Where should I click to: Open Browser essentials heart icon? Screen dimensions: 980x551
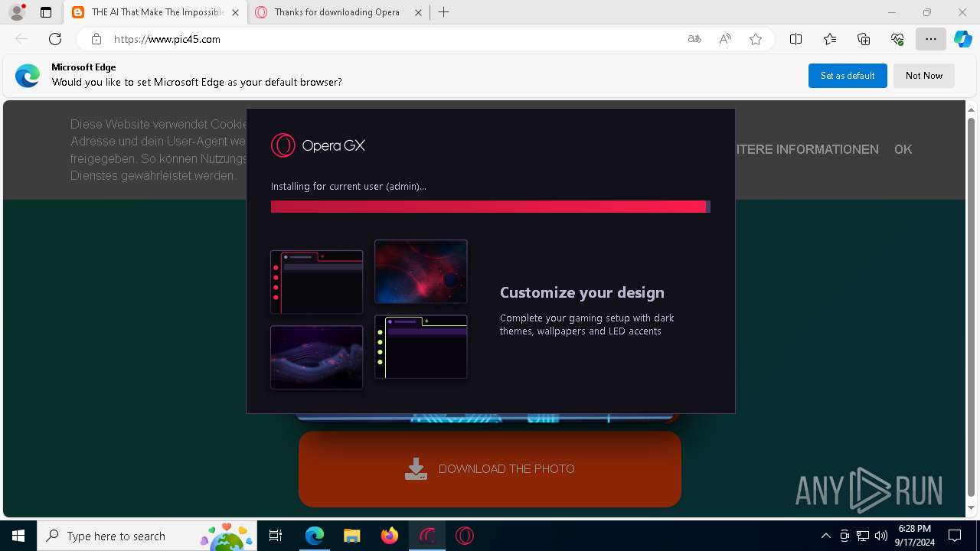[897, 39]
